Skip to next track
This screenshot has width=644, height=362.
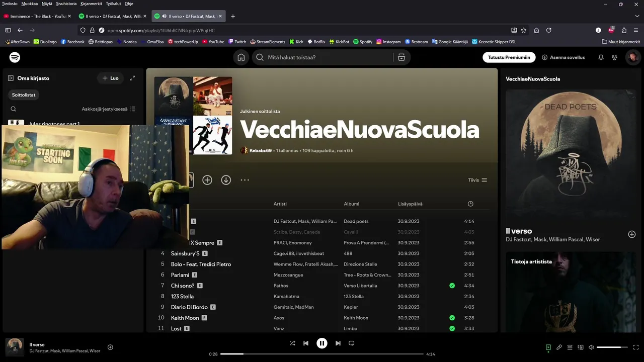point(338,343)
